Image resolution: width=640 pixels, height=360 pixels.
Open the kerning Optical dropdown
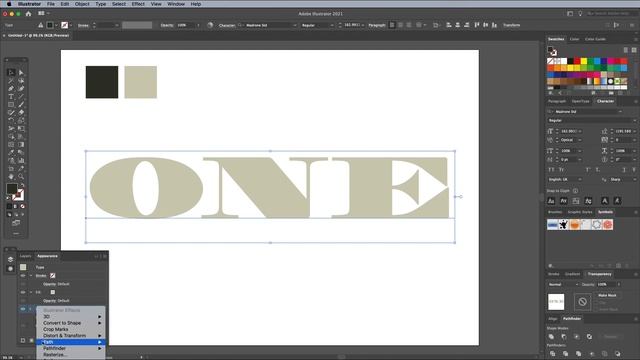pos(571,140)
